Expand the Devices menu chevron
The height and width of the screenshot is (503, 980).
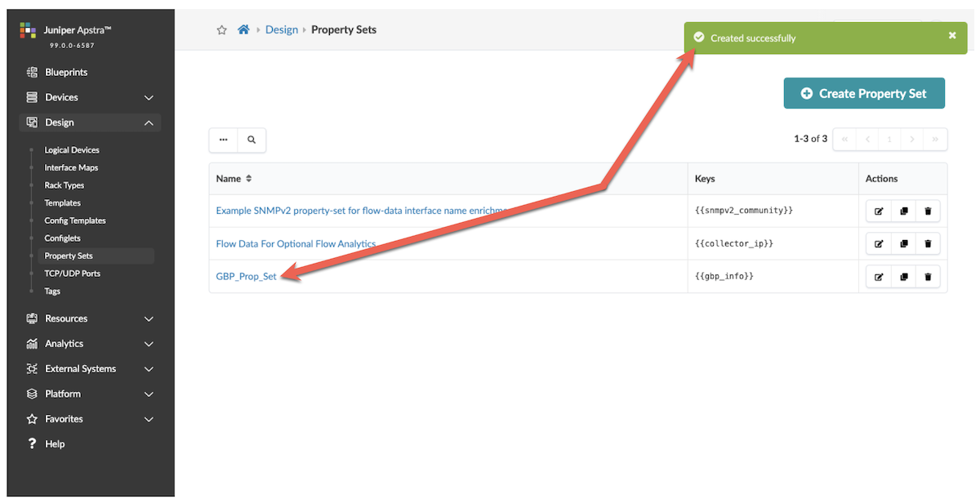coord(149,98)
